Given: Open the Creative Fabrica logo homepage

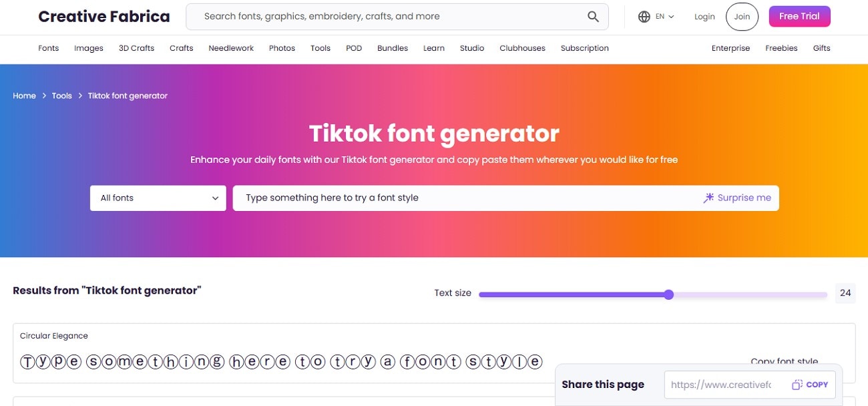Looking at the screenshot, I should tap(104, 17).
